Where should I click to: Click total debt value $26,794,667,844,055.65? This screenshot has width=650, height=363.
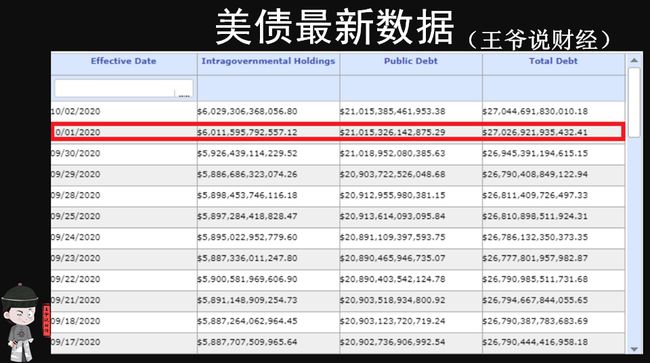pyautogui.click(x=535, y=300)
